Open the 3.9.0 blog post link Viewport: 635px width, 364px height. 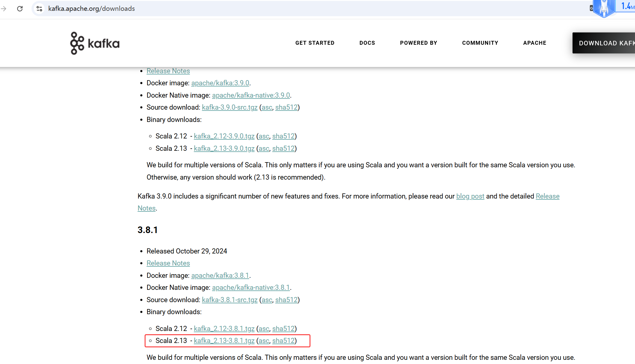[470, 196]
